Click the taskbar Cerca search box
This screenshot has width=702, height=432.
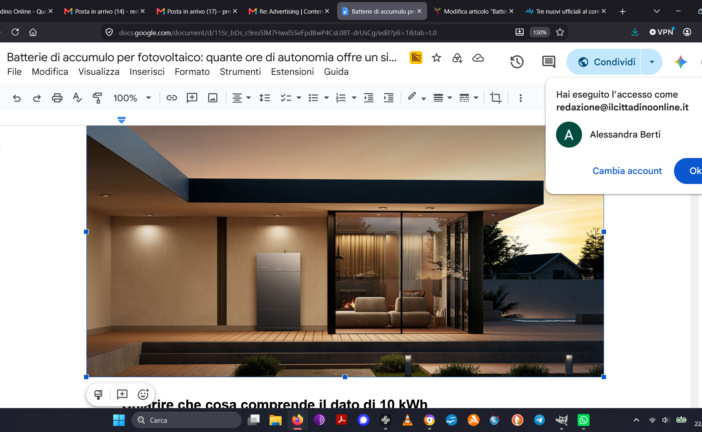click(187, 420)
